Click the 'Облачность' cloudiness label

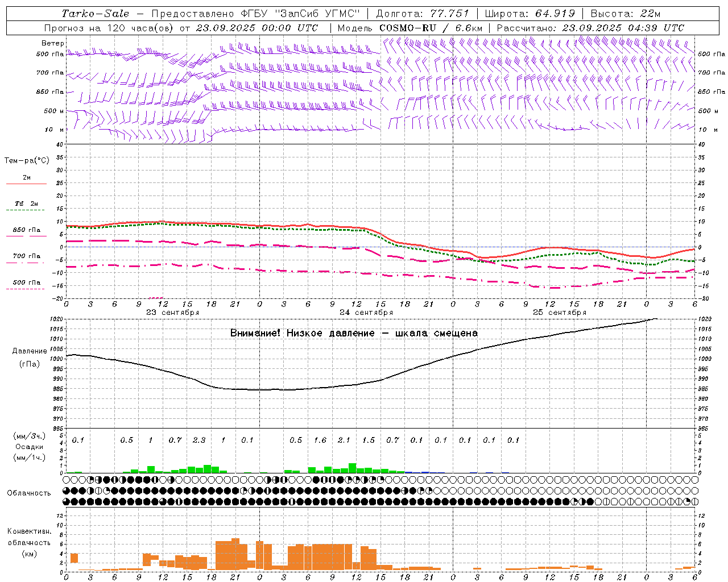tap(29, 493)
